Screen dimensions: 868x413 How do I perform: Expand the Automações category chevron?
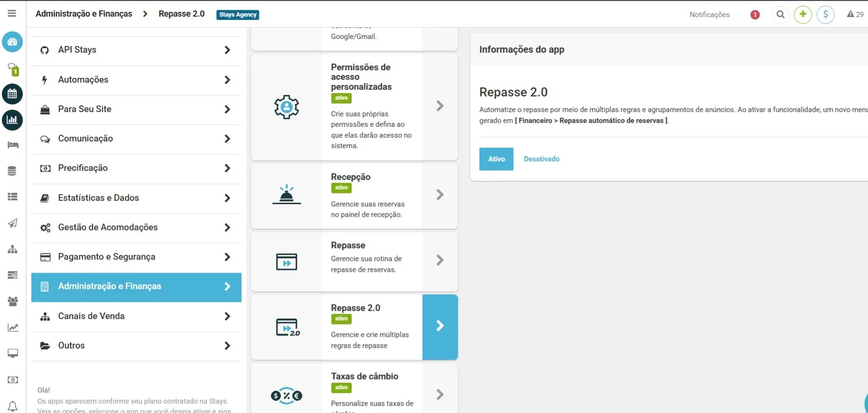tap(227, 80)
